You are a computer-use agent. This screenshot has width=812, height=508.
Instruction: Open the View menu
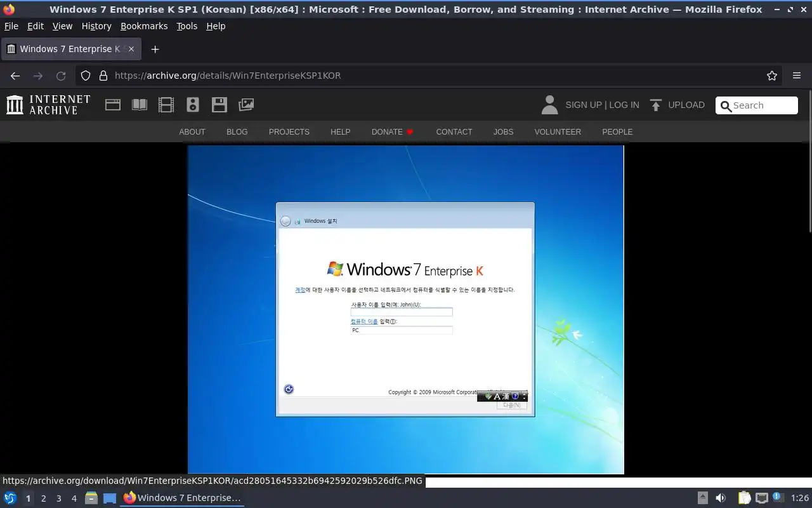click(62, 26)
